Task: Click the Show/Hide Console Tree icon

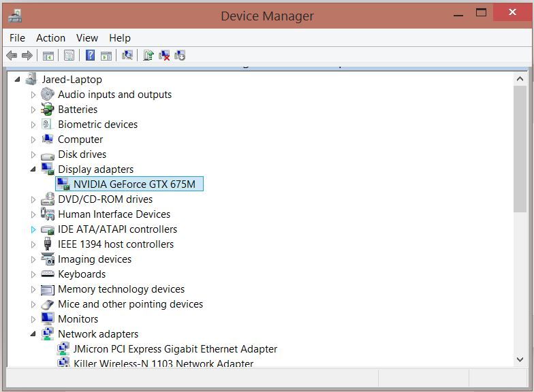Action: click(48, 55)
